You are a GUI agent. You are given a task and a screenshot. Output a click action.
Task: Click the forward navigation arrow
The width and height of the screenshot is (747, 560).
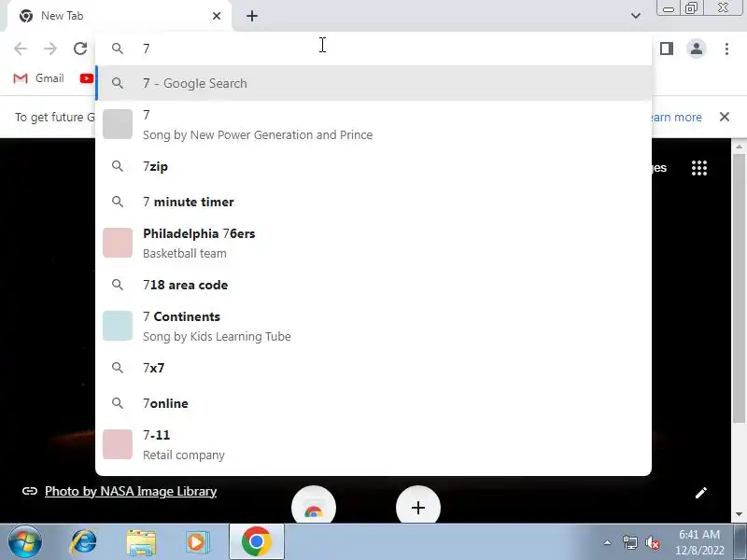tap(50, 49)
